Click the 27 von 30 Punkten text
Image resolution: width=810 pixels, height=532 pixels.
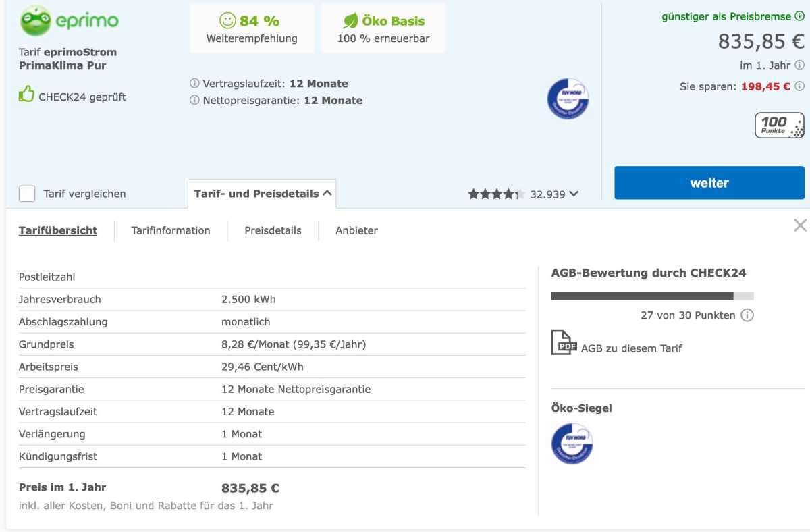[x=688, y=315]
